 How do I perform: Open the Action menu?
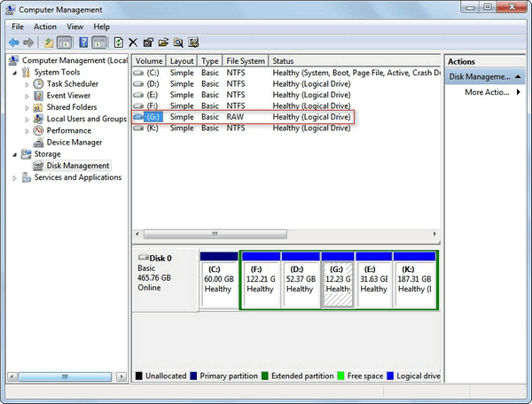45,27
